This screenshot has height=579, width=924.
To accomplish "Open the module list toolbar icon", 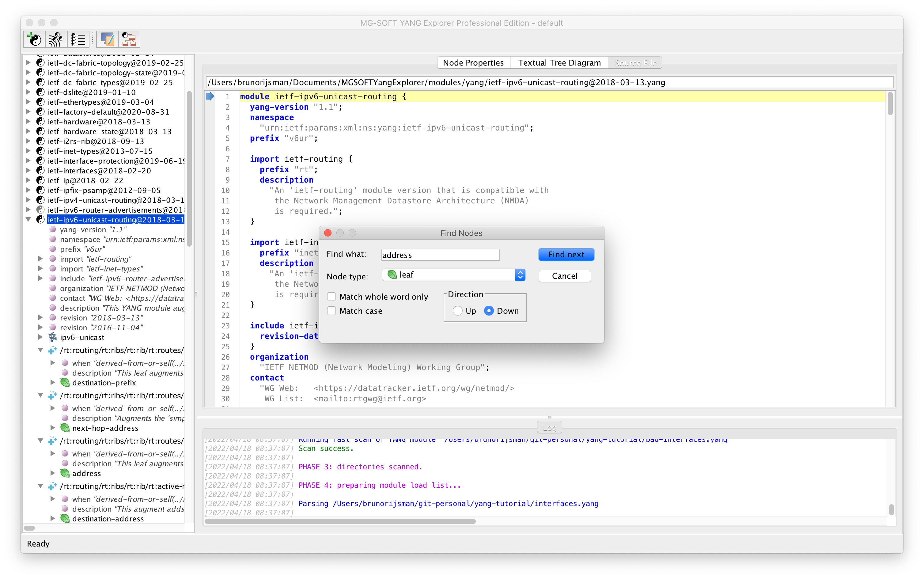I will point(78,39).
